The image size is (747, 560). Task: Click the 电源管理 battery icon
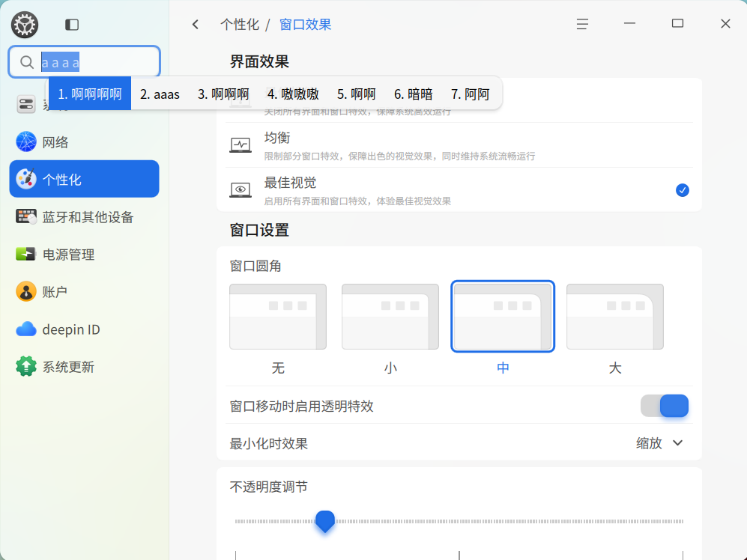[25, 255]
